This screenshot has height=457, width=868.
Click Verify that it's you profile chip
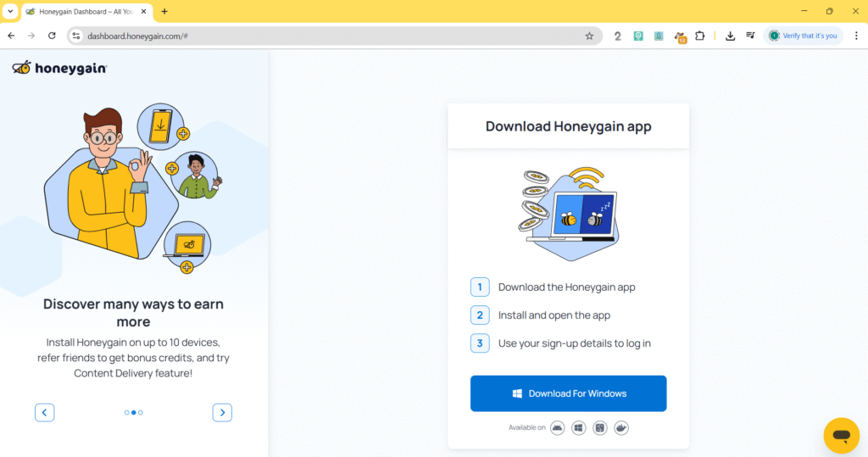click(804, 36)
